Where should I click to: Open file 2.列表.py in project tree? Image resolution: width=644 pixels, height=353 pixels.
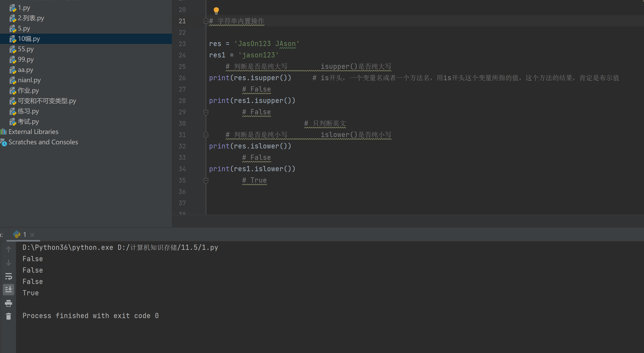tap(31, 18)
